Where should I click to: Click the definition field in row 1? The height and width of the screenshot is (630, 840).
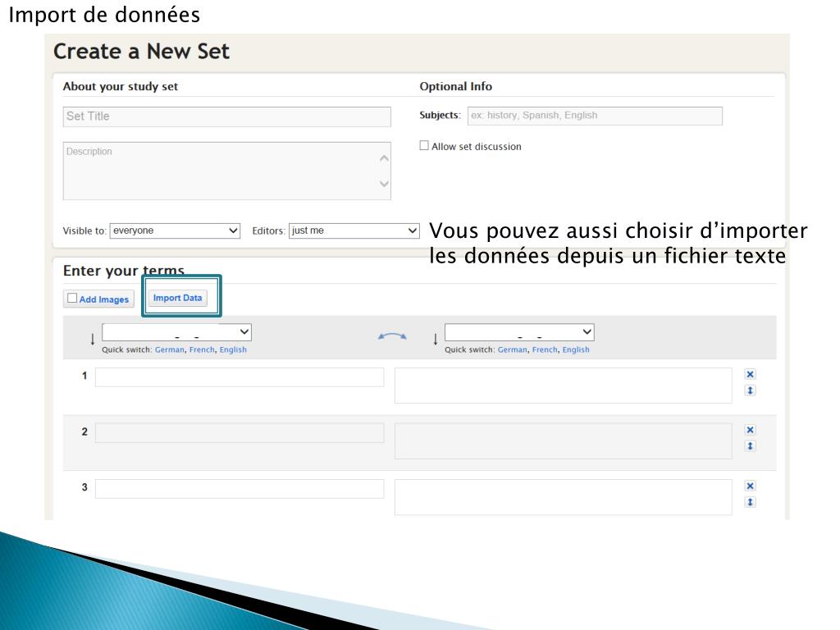tap(563, 386)
